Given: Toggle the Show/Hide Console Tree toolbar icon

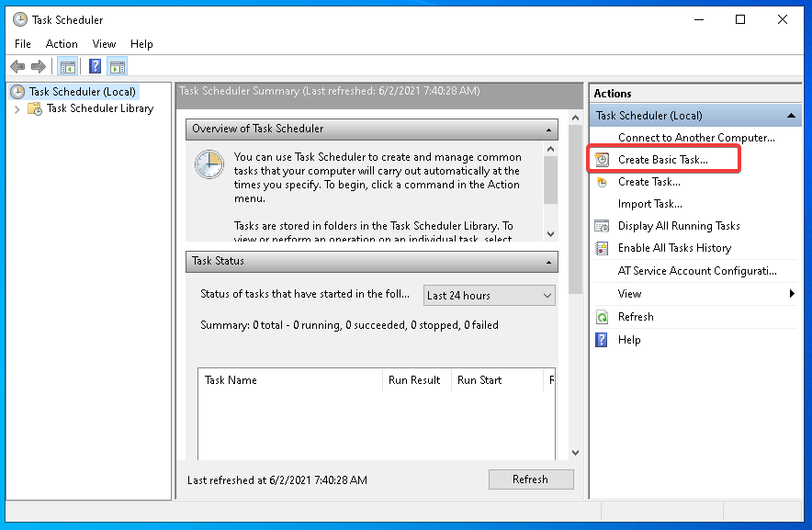Looking at the screenshot, I should (68, 66).
